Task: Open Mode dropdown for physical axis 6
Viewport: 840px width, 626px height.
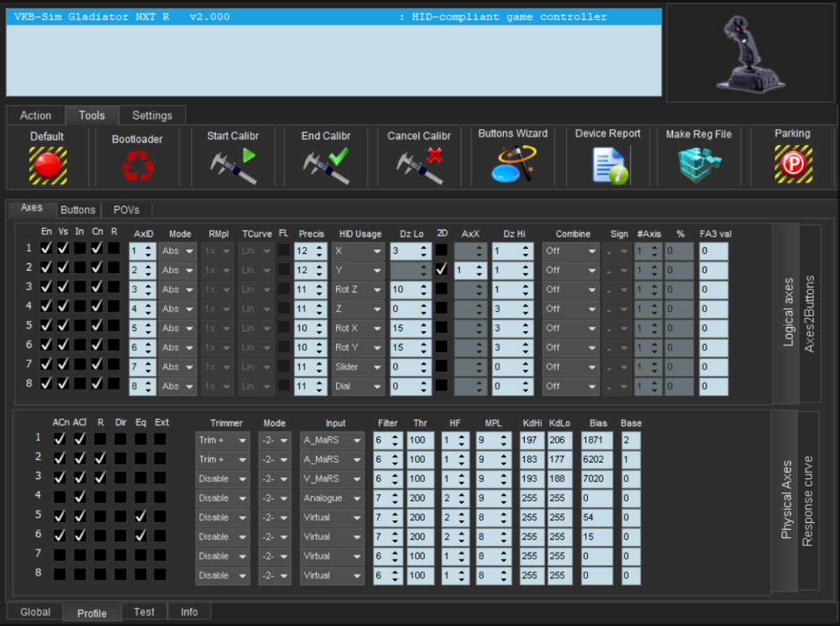Action: (x=275, y=537)
